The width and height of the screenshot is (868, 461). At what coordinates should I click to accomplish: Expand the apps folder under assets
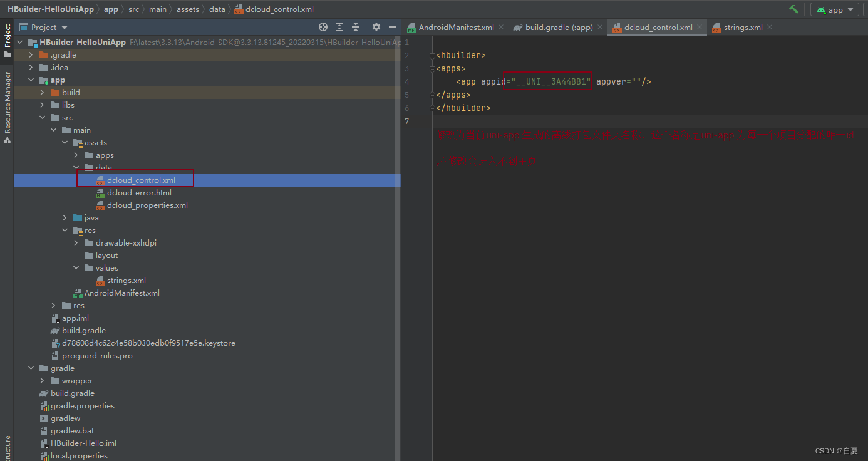tap(76, 155)
